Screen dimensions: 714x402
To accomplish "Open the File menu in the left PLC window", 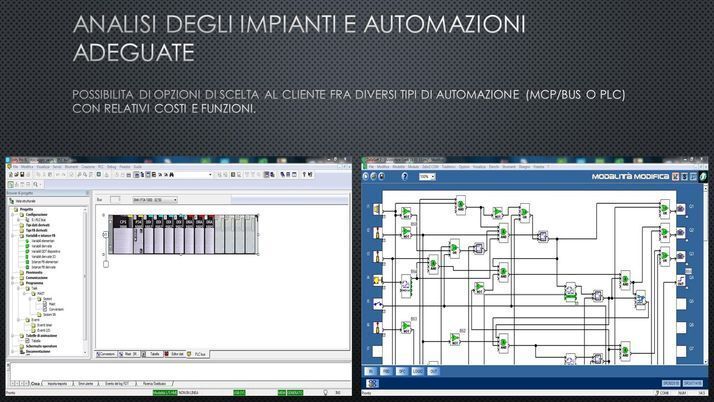I will (15, 167).
